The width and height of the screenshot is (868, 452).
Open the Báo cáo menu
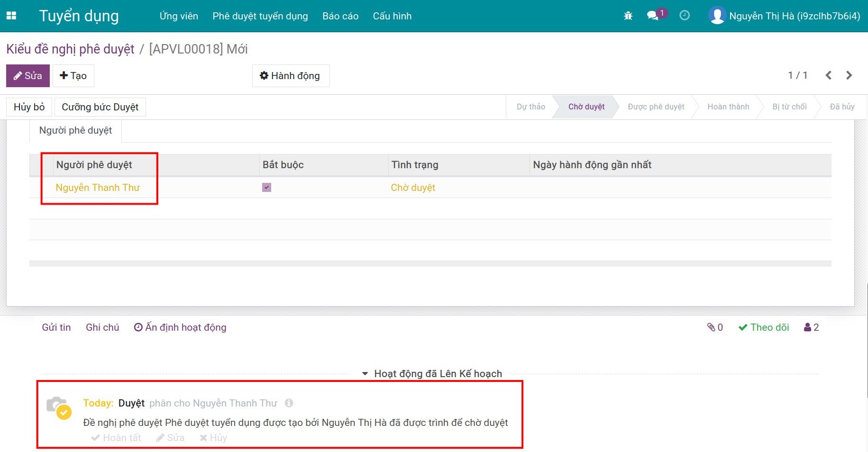[x=340, y=16]
